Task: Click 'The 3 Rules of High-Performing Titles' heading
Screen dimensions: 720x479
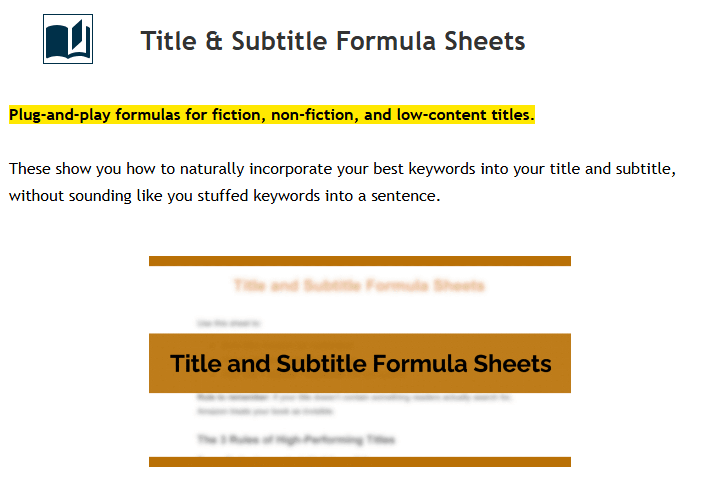Action: [296, 439]
